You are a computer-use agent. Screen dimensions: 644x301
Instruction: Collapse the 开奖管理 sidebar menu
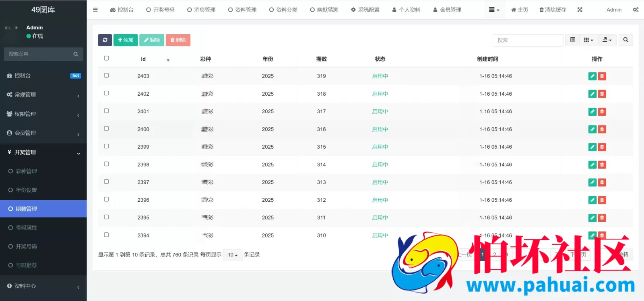click(x=43, y=152)
